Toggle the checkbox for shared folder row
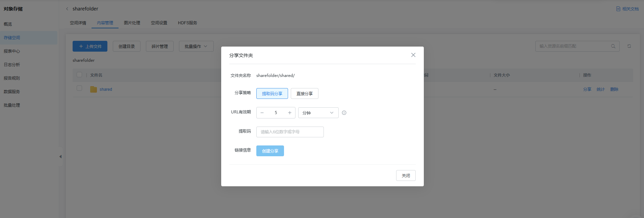Viewport: 644px width, 218px height. [79, 88]
